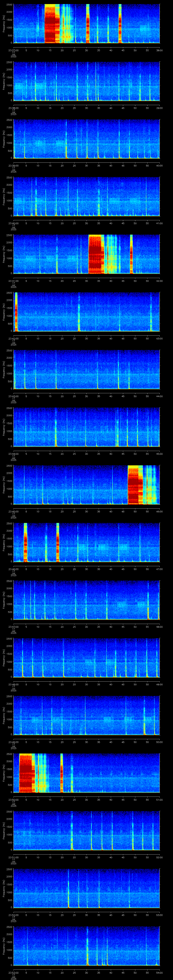This screenshot has width=173, height=980.
Task: Click the spectrogram for minute 23:41:00
Action: click(87, 254)
